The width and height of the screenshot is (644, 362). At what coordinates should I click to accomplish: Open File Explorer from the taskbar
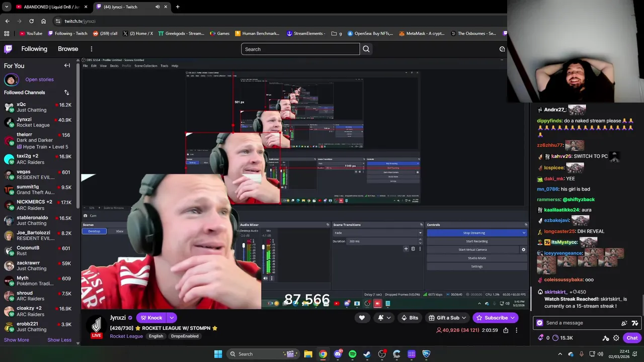[308, 354]
